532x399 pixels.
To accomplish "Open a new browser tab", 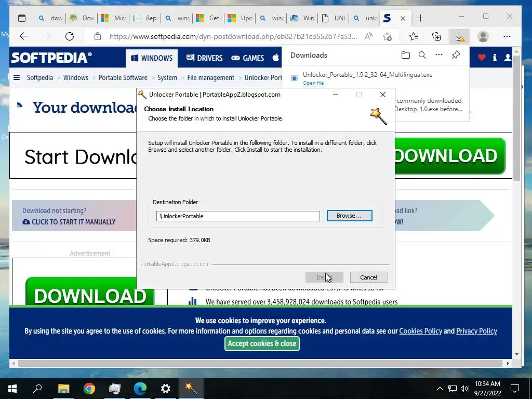I will pyautogui.click(x=420, y=18).
